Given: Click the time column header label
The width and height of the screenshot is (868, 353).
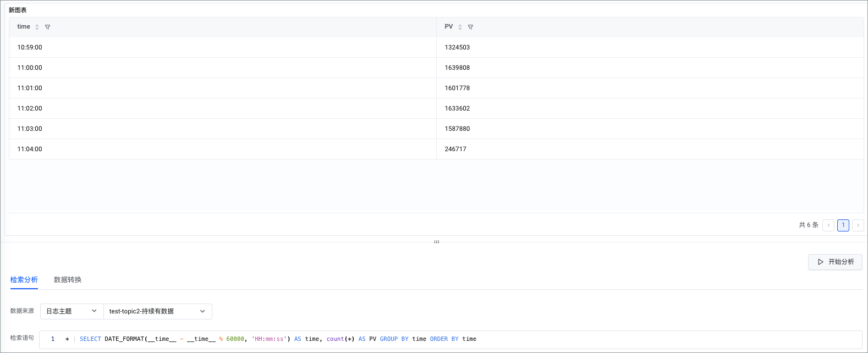Looking at the screenshot, I should (24, 26).
